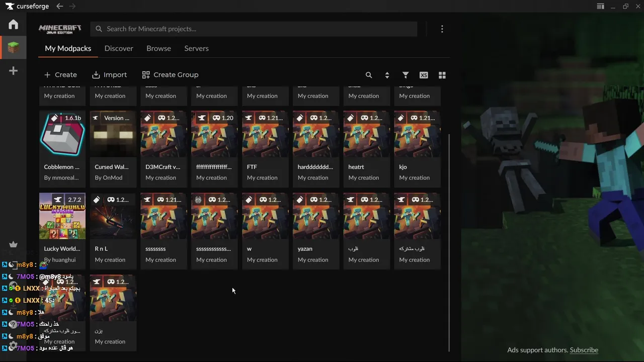Select the kjo modpack card

click(x=417, y=149)
